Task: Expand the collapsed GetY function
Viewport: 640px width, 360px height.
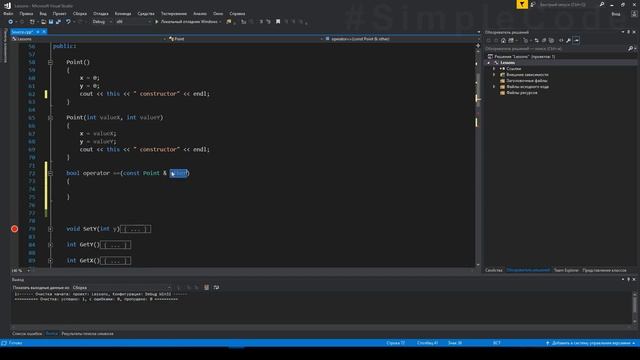Action: coord(50,245)
